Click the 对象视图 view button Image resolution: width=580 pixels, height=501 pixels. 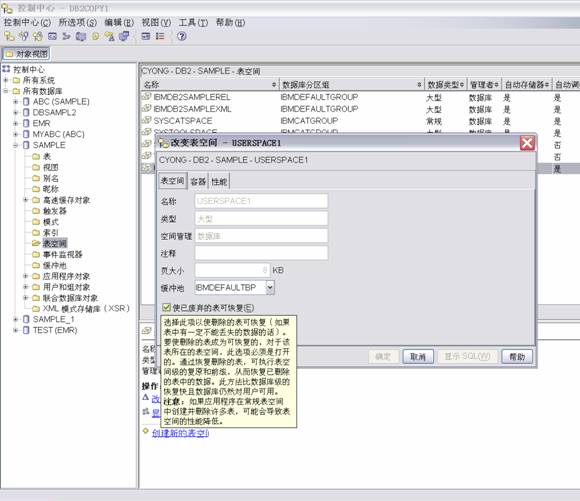(26, 54)
